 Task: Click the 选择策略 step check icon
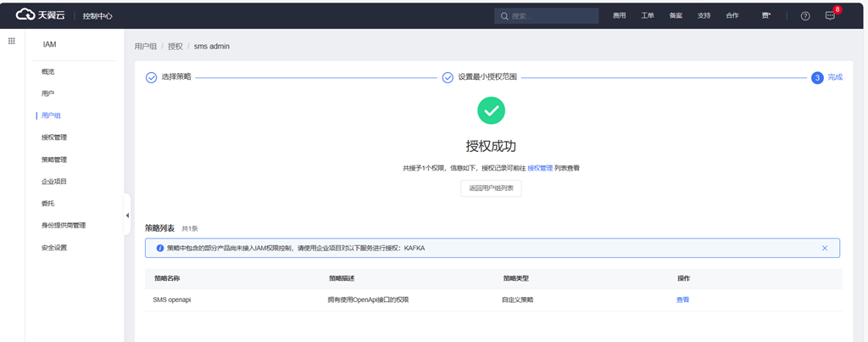coord(151,77)
